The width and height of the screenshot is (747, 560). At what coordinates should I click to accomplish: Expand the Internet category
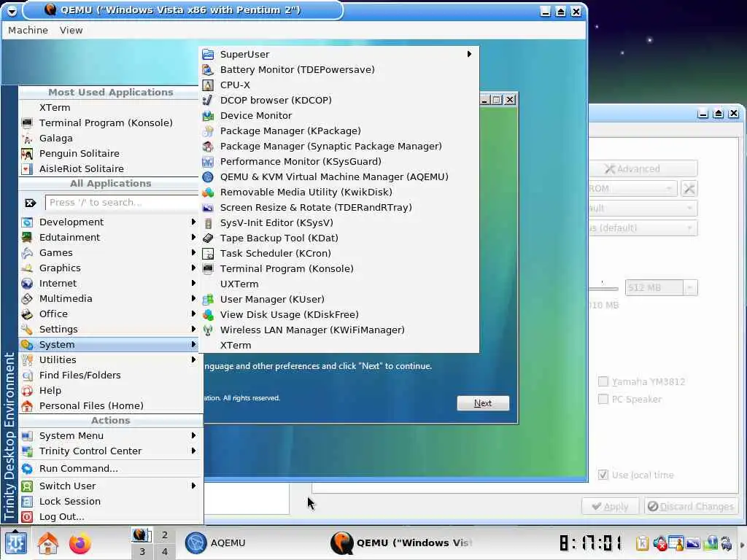(x=109, y=284)
